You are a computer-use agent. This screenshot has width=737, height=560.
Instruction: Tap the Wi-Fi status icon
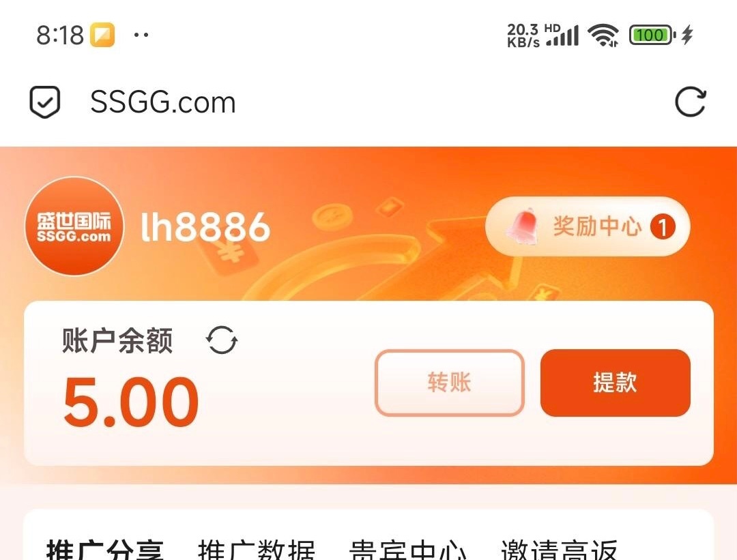coord(603,35)
